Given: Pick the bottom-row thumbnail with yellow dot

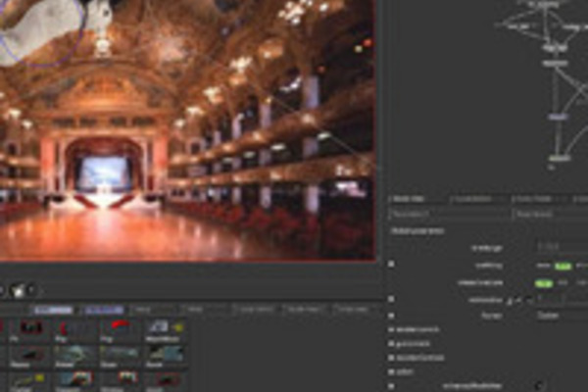Looking at the screenshot, I should coord(30,379).
